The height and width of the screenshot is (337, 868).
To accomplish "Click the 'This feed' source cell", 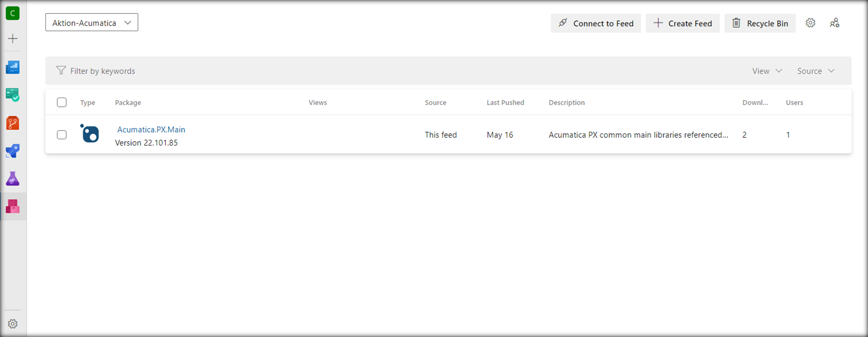I will (x=441, y=135).
